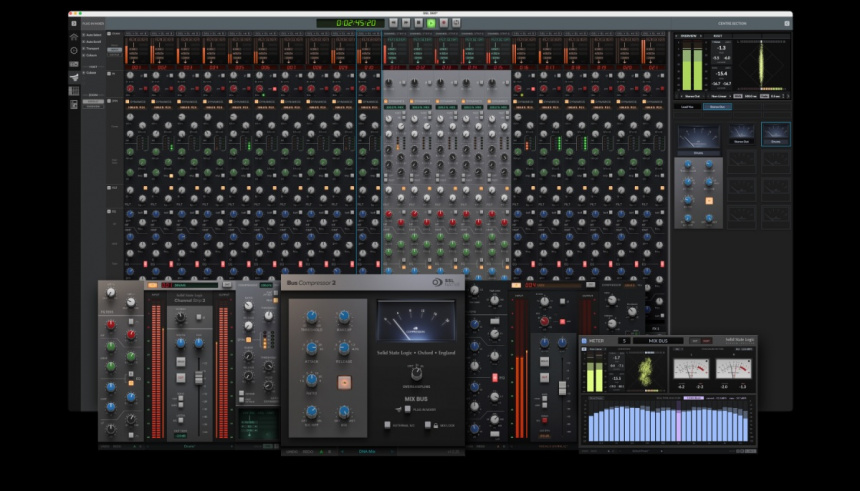Select the dark Level tab below the meter
The width and height of the screenshot is (860, 491).
687,106
